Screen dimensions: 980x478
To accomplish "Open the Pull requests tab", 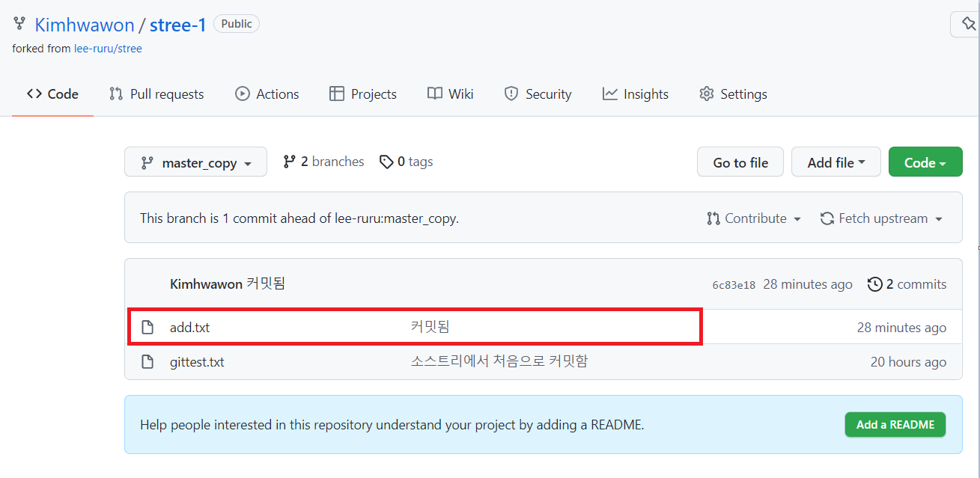I will [156, 94].
